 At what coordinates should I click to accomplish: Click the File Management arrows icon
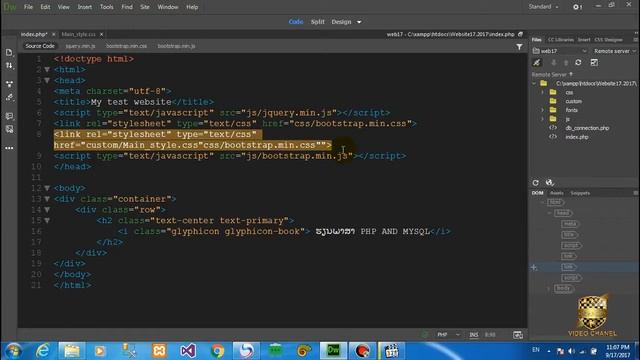point(9,65)
